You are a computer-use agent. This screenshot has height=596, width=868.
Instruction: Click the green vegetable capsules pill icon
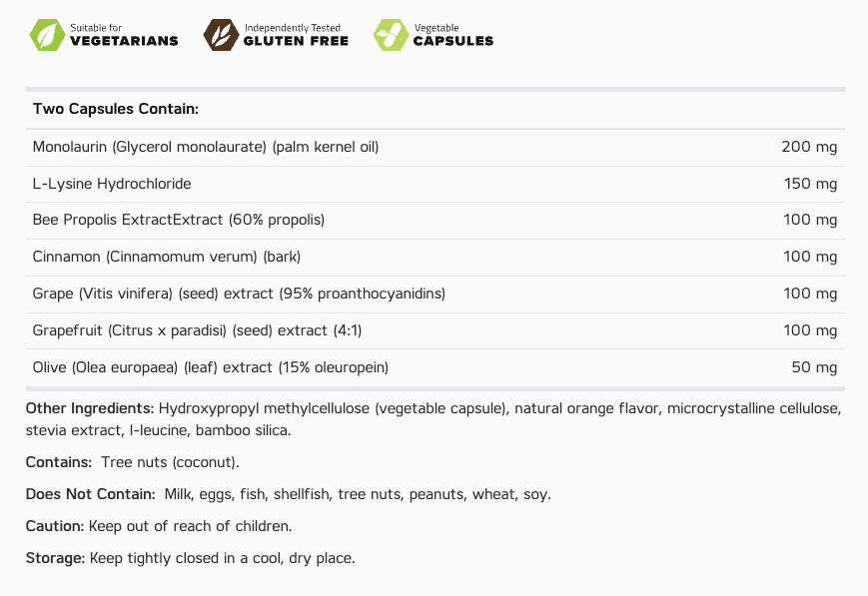tap(390, 35)
